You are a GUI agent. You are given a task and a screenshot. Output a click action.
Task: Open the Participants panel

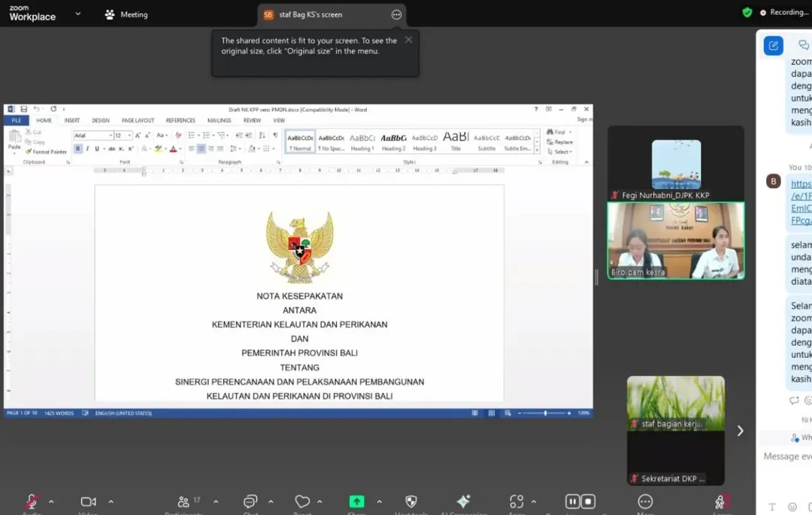click(x=183, y=501)
